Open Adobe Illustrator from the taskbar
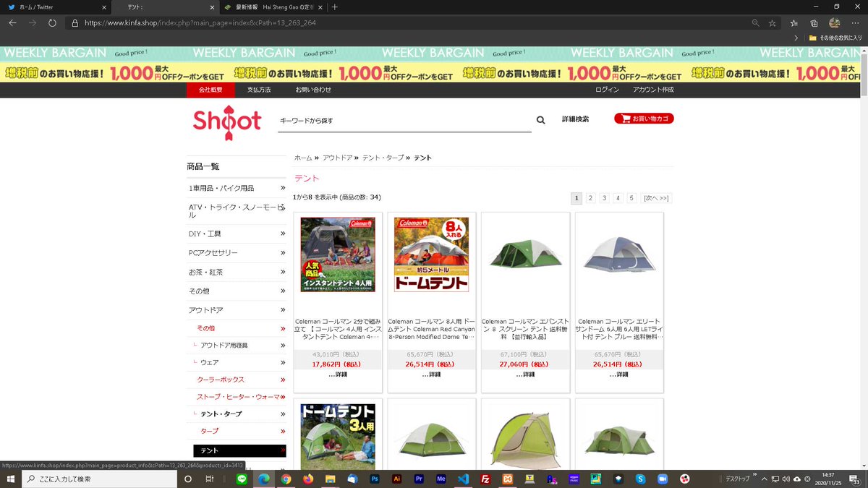868x488 pixels. [396, 479]
